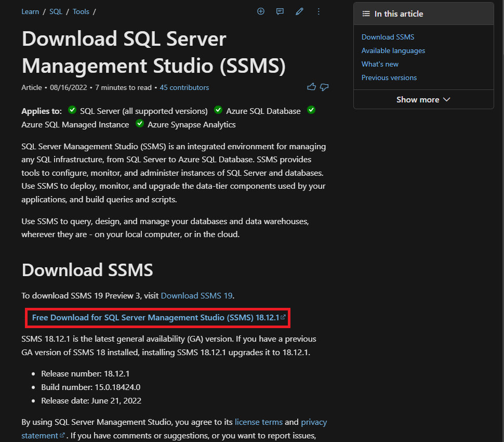The height and width of the screenshot is (442, 504).
Task: Click the Download SQL Server Management Studio title
Action: pyautogui.click(x=154, y=53)
